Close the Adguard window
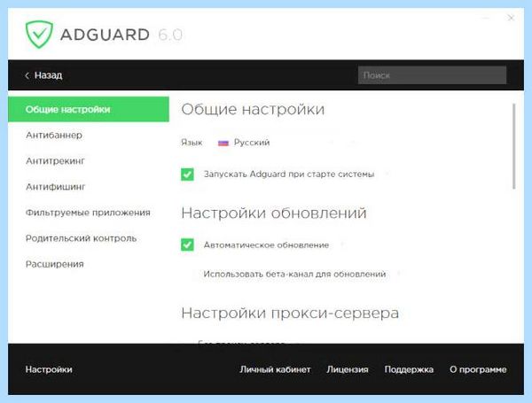The image size is (532, 403). [511, 18]
